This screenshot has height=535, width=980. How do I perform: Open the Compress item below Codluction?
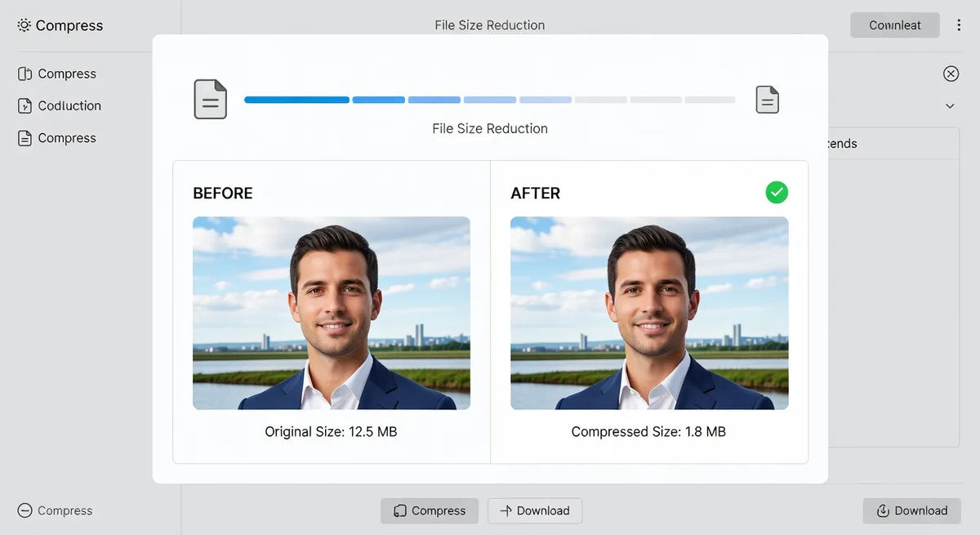pyautogui.click(x=57, y=138)
